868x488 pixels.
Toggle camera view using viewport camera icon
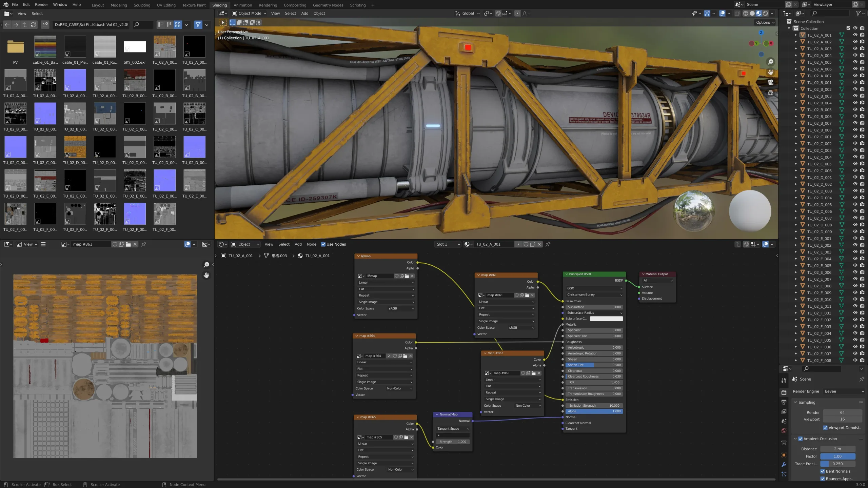[x=770, y=82]
